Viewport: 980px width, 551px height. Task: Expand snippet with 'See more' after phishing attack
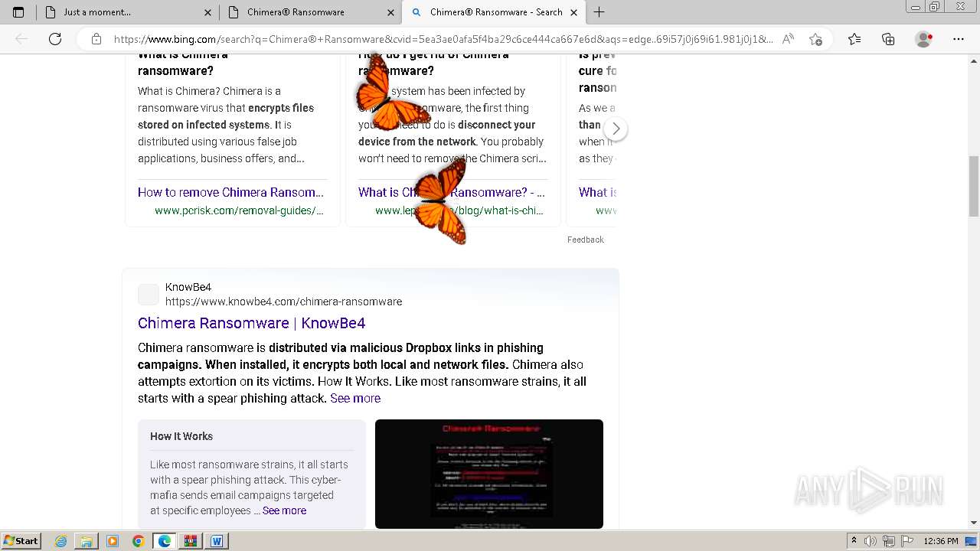coord(355,398)
